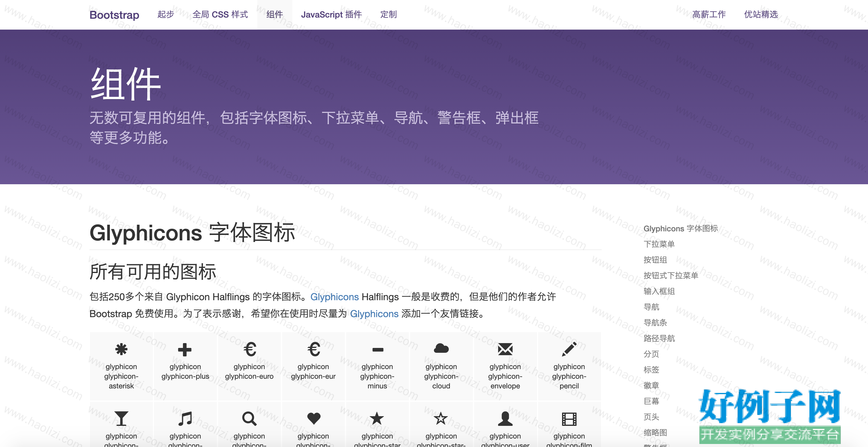The height and width of the screenshot is (447, 868).
Task: Jump to 路径导航 in sidebar
Action: tap(659, 338)
